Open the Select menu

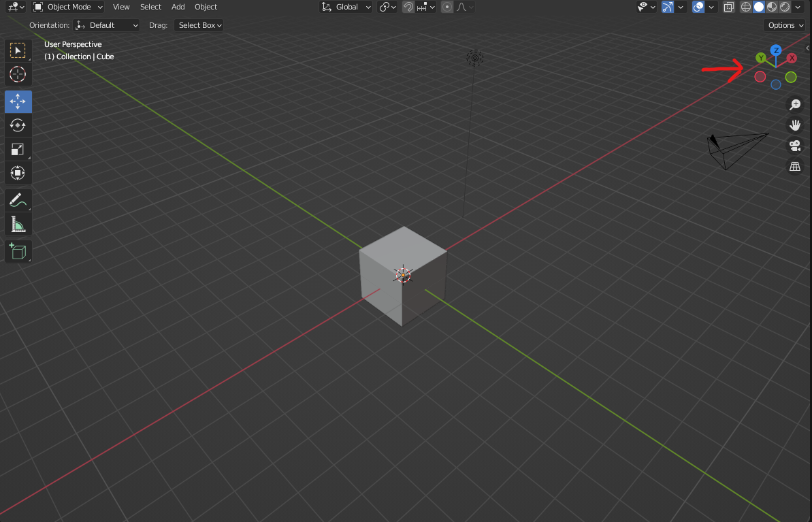point(150,7)
